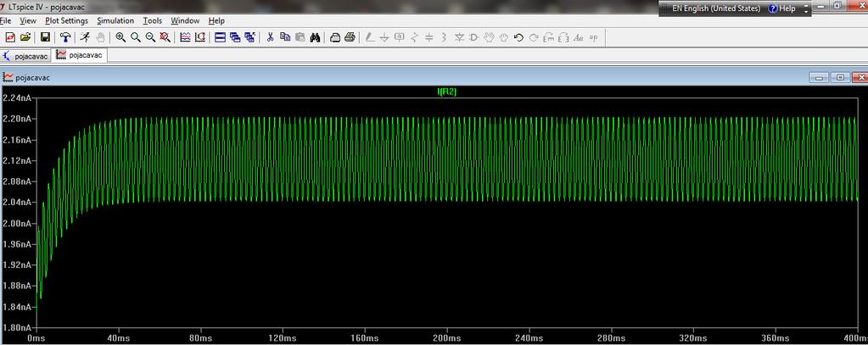Image resolution: width=868 pixels, height=345 pixels.
Task: Select the SPICE directive '.op' tool
Action: pyautogui.click(x=593, y=37)
